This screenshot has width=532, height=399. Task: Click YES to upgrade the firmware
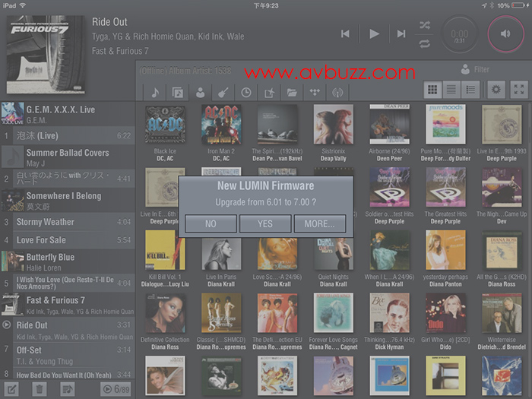pos(265,223)
